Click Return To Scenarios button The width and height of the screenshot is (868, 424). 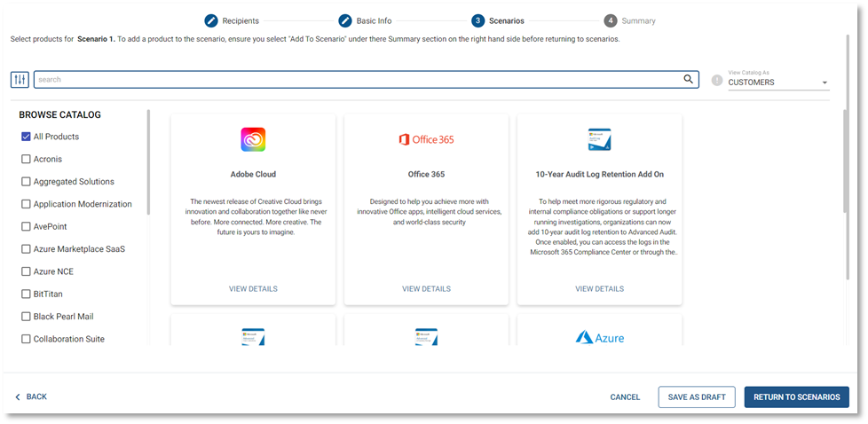tap(797, 397)
